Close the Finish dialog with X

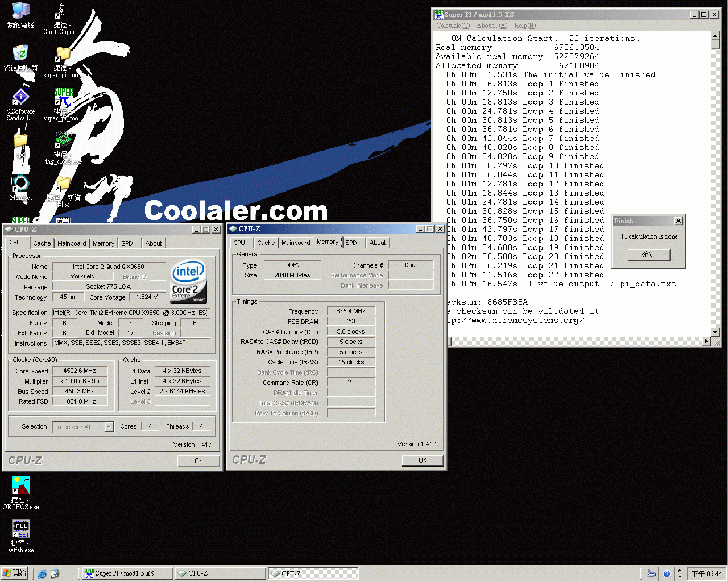[x=679, y=221]
